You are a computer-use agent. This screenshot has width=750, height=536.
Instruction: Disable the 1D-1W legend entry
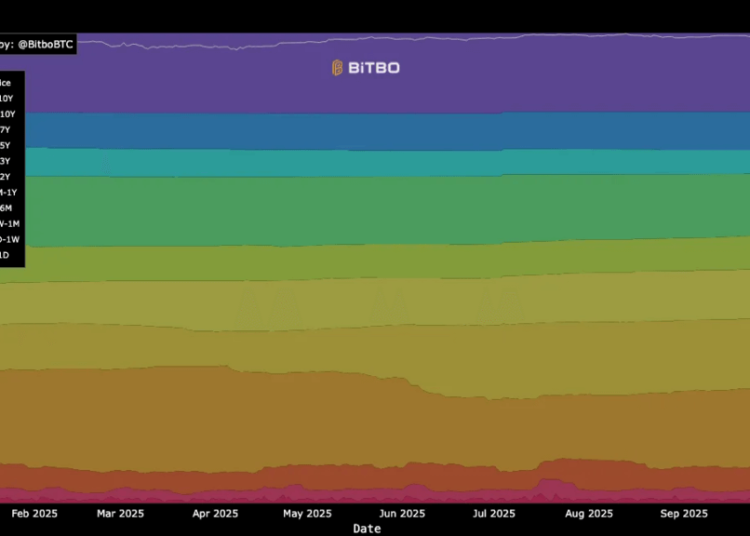point(9,239)
